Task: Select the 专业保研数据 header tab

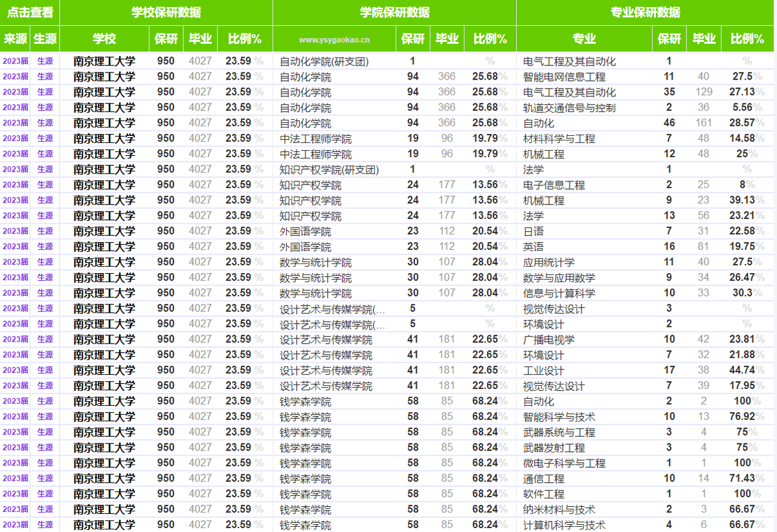Action: [646, 12]
